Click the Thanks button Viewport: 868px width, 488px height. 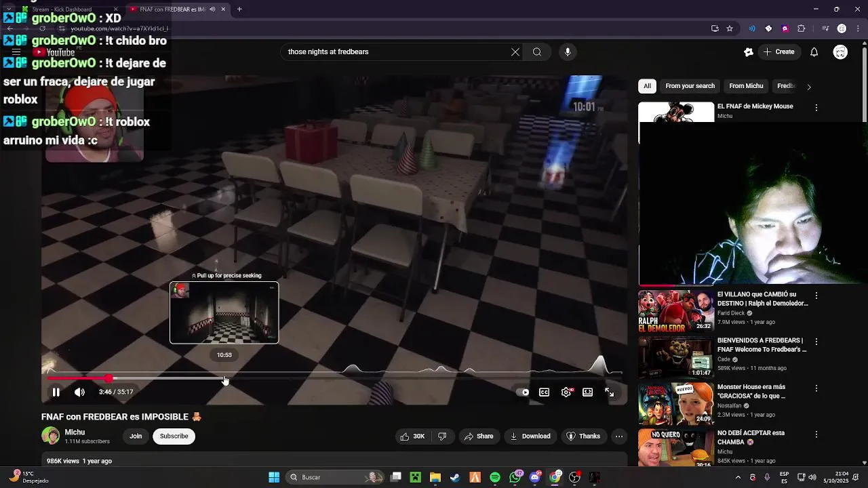[x=583, y=436]
